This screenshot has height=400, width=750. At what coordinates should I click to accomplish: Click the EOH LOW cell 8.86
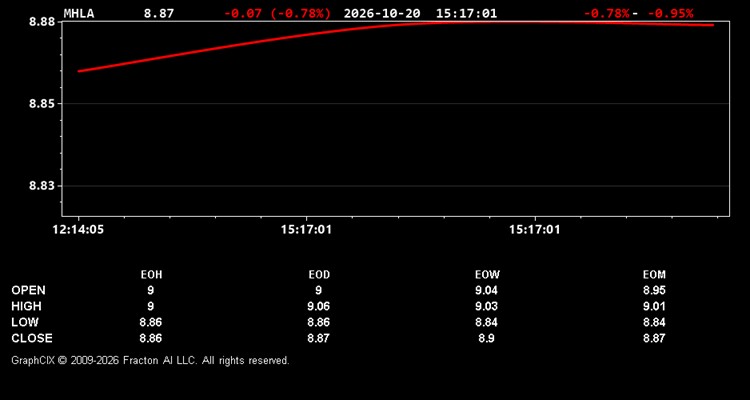151,322
